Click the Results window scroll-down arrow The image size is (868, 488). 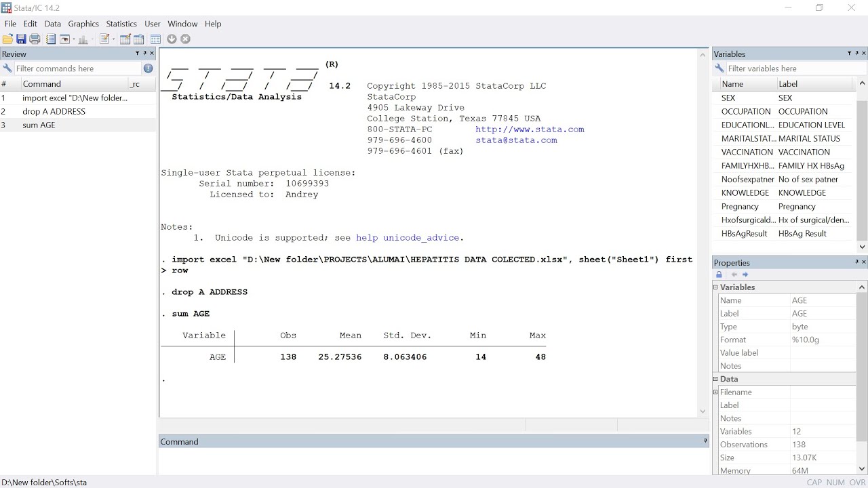click(x=703, y=411)
